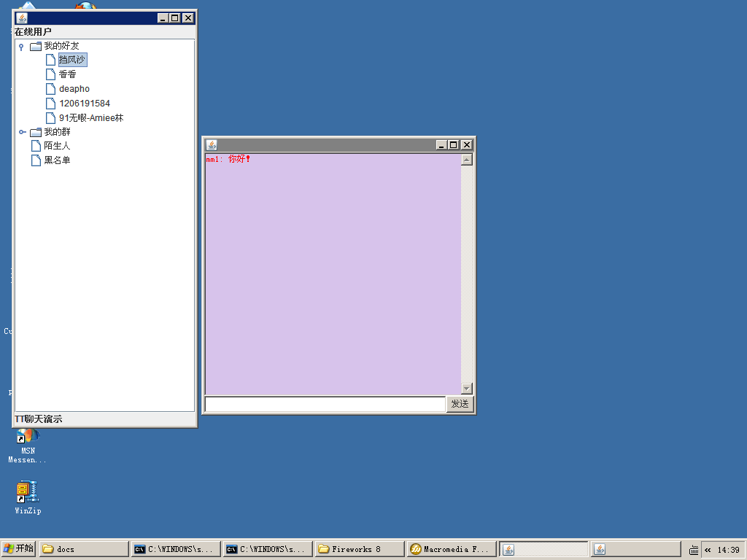The height and width of the screenshot is (560, 747).
Task: Click the Java icon in user list title bar
Action: click(x=22, y=18)
